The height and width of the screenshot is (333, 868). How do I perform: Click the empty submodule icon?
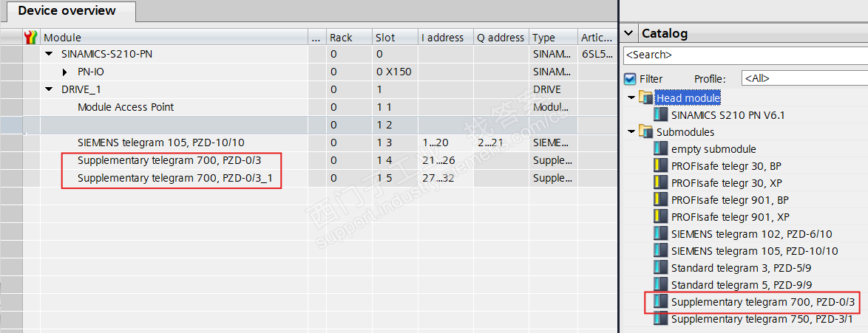coord(660,149)
